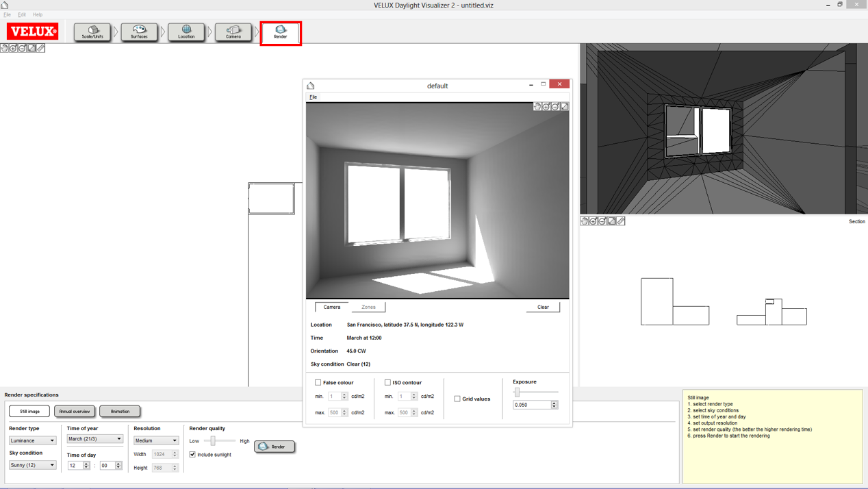Switch to the Camera tab

point(332,307)
